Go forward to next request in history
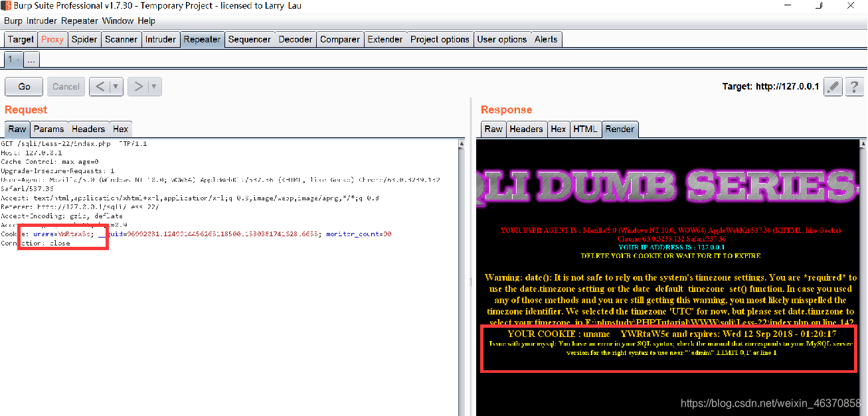Image resolution: width=868 pixels, height=416 pixels. click(138, 86)
